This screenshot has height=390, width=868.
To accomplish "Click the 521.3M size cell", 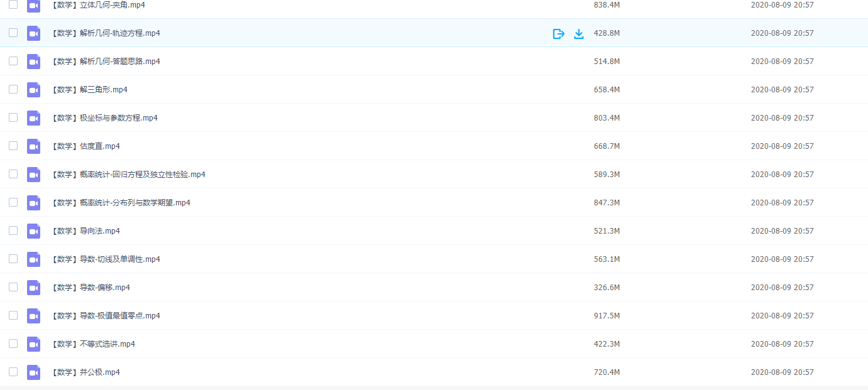I will coord(607,231).
